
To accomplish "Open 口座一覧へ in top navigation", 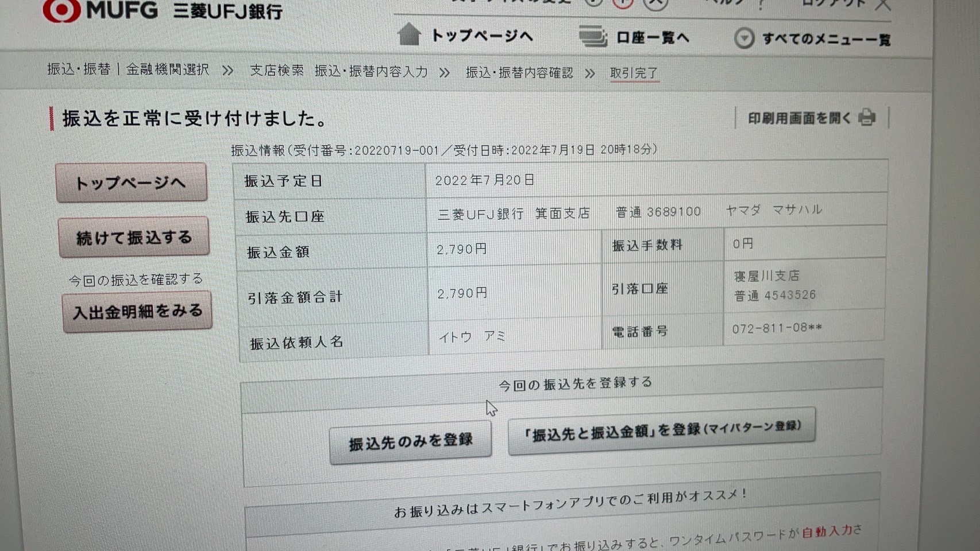I will tap(653, 38).
